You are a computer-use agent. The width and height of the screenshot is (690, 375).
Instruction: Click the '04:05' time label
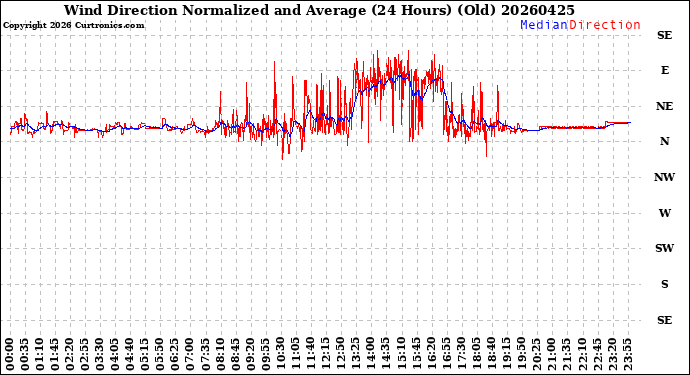115,354
